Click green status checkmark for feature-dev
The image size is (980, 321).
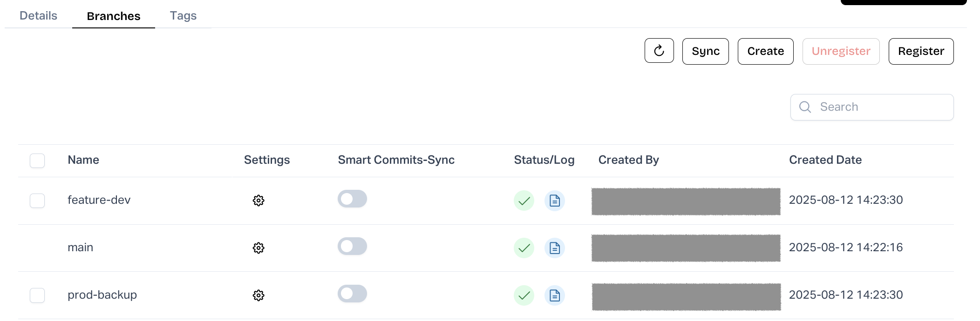(524, 201)
